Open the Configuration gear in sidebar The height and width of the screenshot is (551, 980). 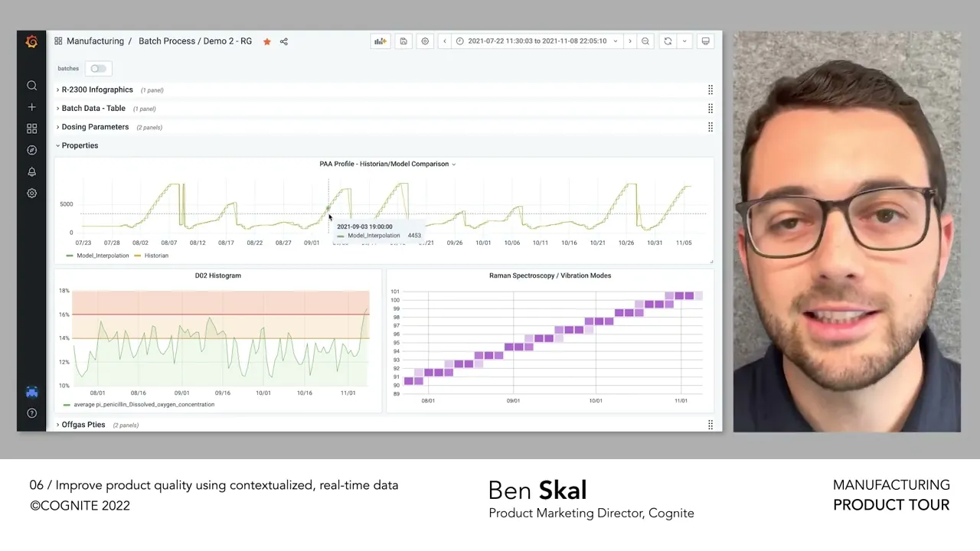[31, 193]
